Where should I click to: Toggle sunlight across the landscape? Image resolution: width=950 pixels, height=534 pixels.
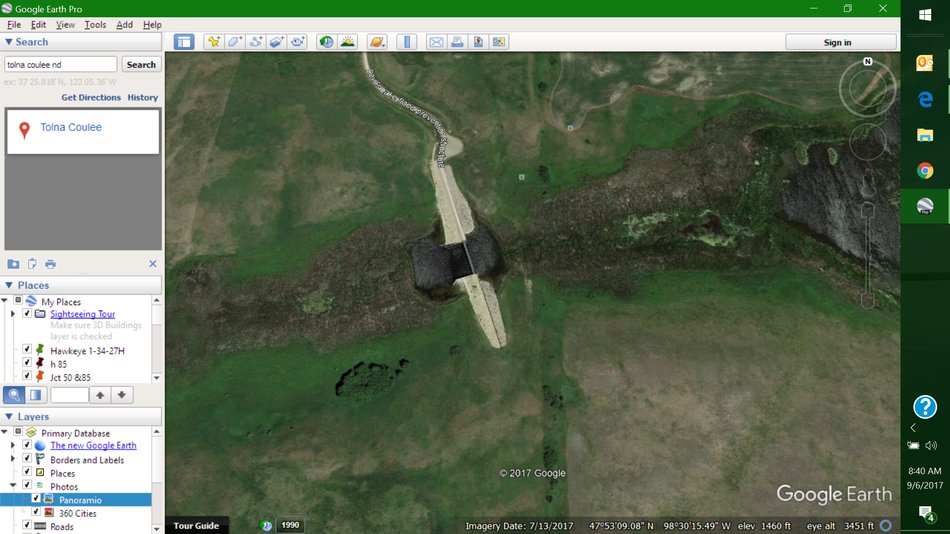347,42
